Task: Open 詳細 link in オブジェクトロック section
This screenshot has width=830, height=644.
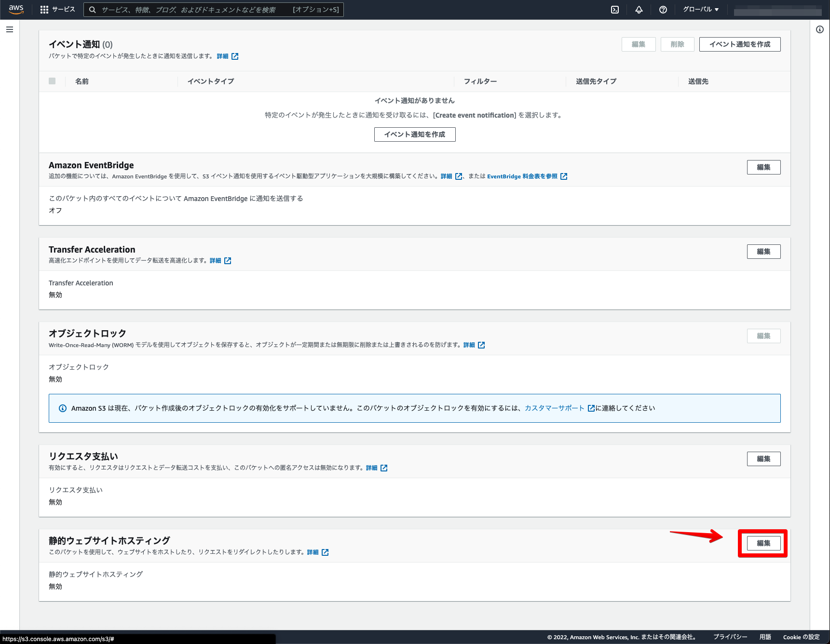Action: 469,345
